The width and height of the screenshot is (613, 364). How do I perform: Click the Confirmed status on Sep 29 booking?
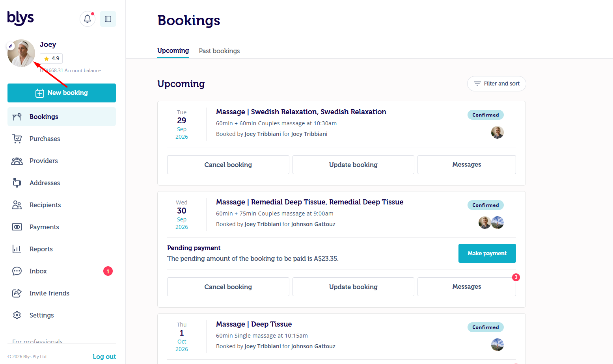486,115
